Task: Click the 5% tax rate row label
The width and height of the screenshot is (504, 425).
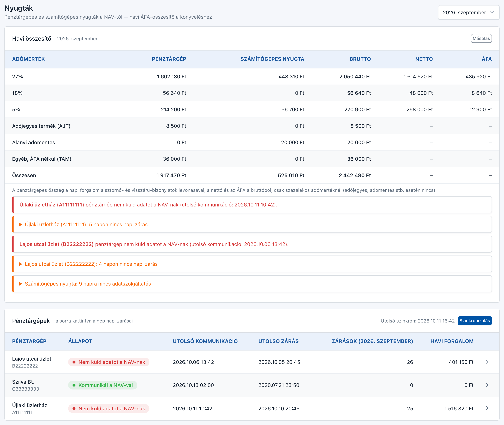Action: pos(16,110)
